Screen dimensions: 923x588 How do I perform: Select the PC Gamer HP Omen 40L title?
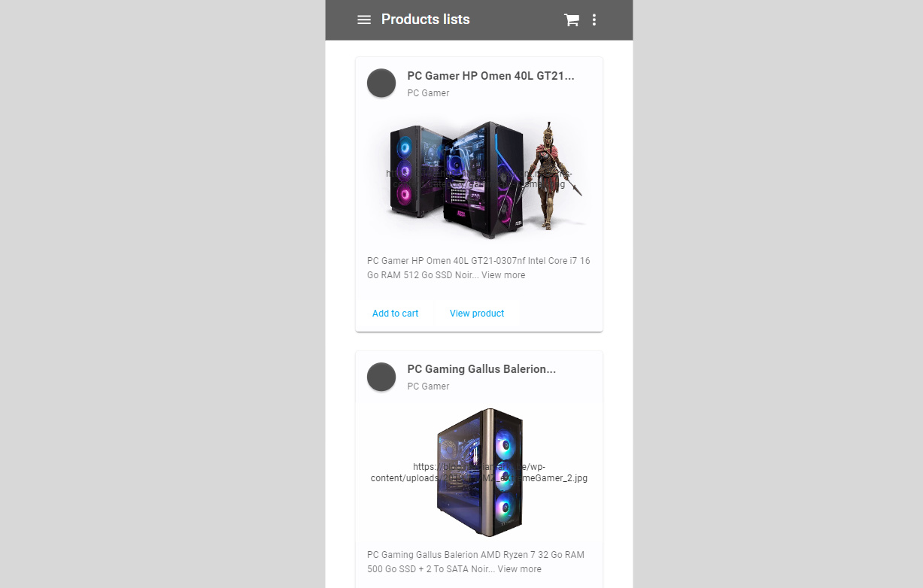point(490,76)
